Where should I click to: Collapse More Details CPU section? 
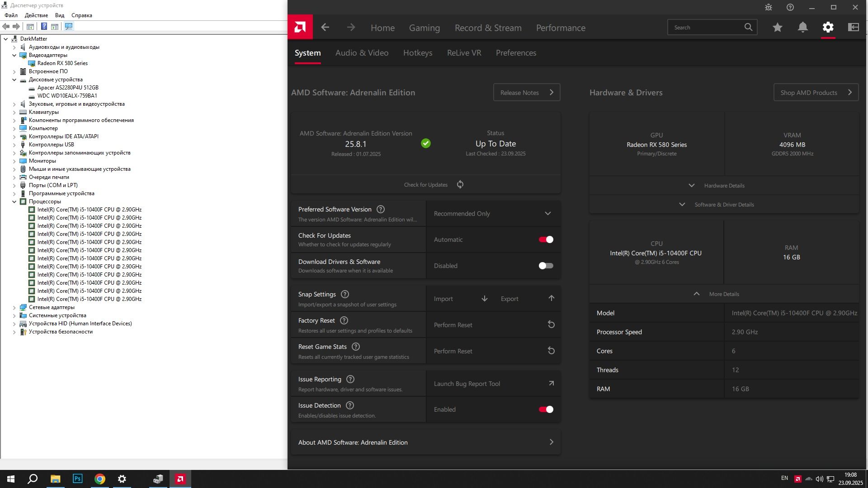pyautogui.click(x=724, y=294)
